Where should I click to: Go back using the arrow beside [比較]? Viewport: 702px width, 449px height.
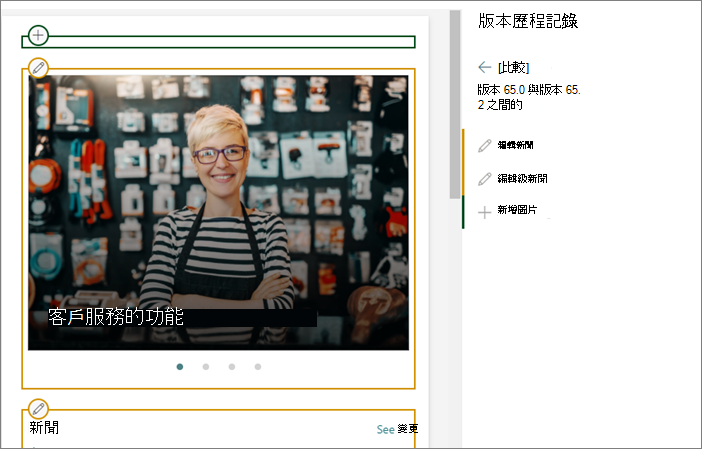point(484,67)
